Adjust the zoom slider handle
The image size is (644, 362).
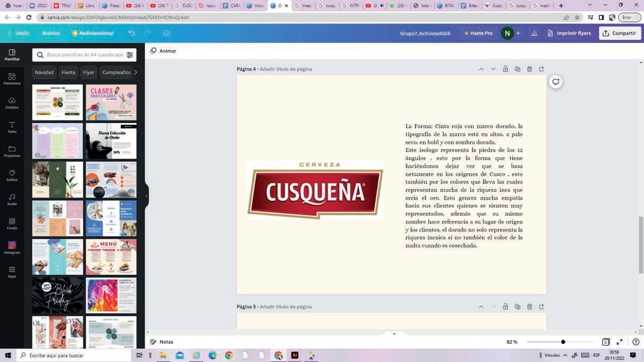point(563,342)
